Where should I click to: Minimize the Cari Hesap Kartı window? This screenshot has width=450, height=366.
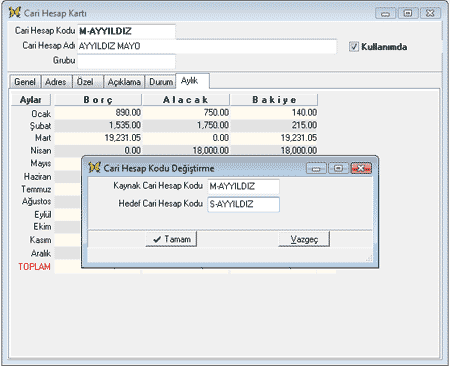[x=386, y=13]
